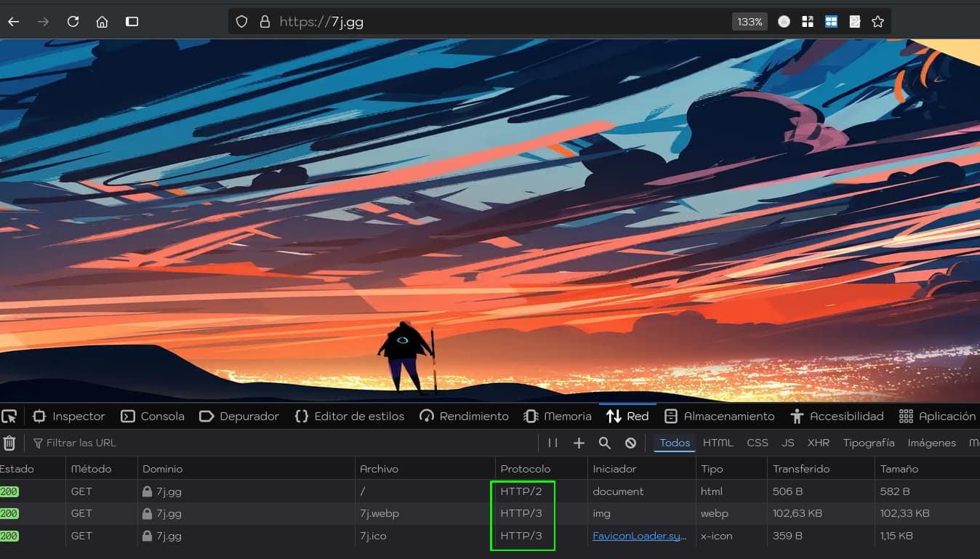Image resolution: width=980 pixels, height=559 pixels.
Task: Activate the element picker tool
Action: pyautogui.click(x=9, y=417)
